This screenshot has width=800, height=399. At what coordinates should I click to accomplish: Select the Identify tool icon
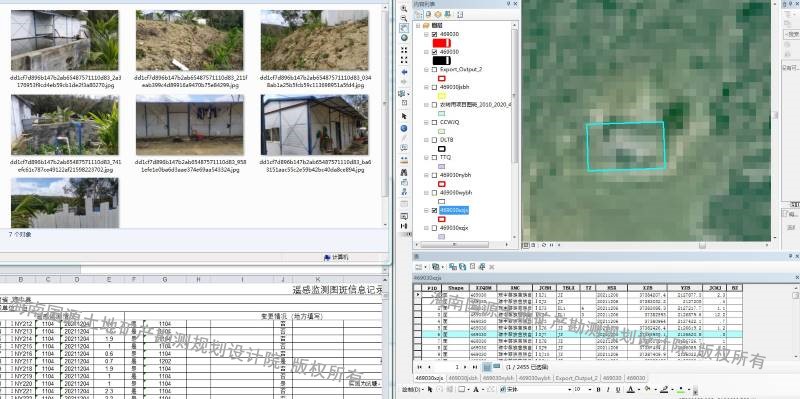pyautogui.click(x=404, y=128)
